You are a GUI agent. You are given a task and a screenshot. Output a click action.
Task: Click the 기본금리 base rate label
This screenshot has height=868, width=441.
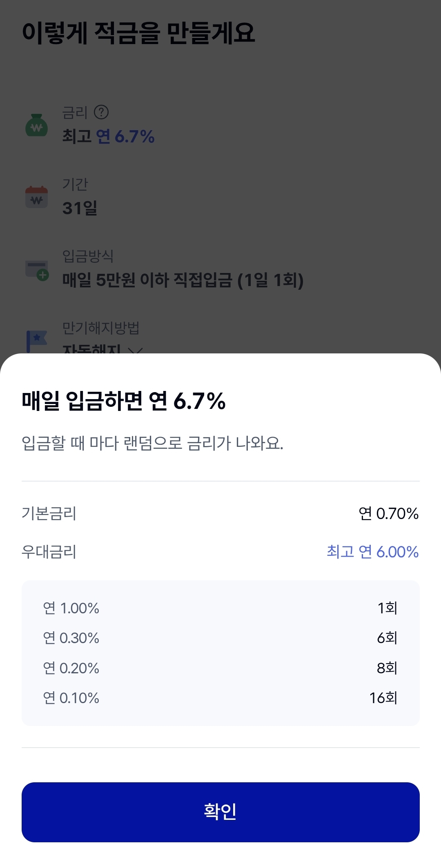coord(49,513)
